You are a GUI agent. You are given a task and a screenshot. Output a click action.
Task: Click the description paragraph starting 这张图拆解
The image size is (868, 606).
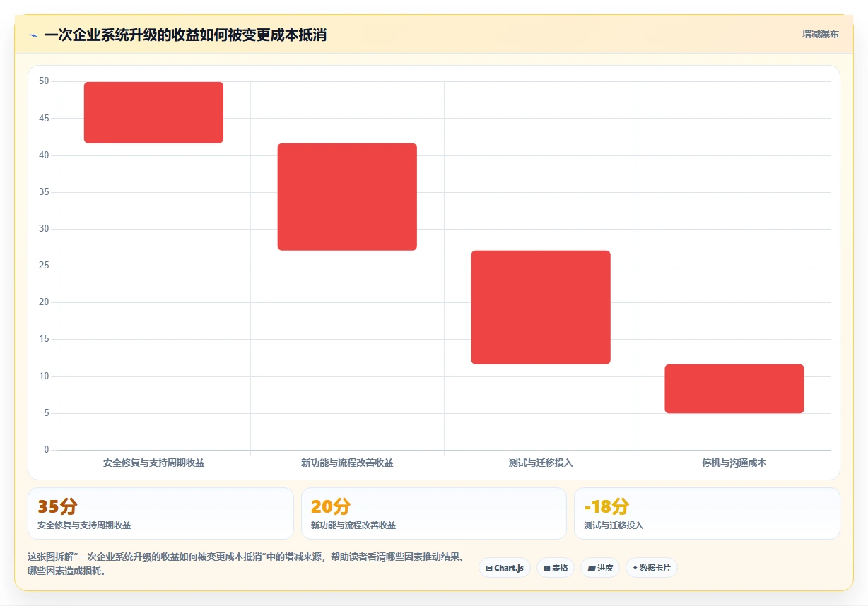(x=246, y=564)
